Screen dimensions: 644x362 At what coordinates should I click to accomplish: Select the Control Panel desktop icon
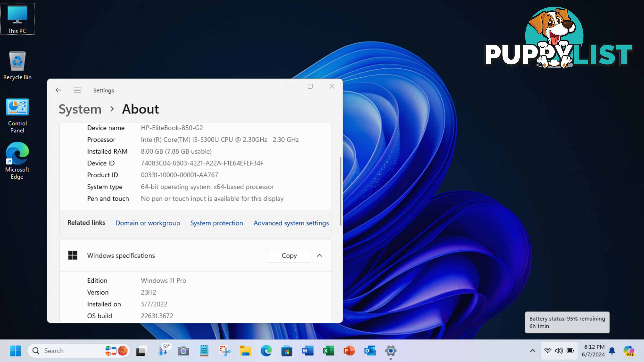(x=17, y=116)
